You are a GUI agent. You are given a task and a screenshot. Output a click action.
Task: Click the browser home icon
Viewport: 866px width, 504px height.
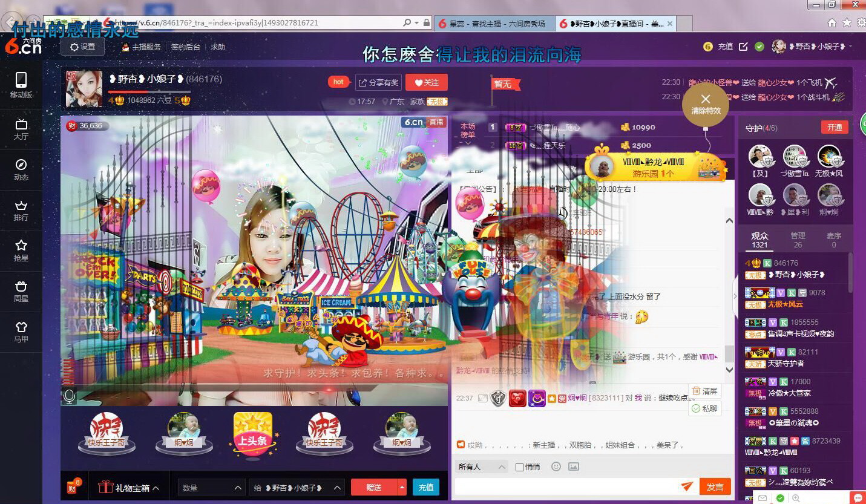(832, 23)
